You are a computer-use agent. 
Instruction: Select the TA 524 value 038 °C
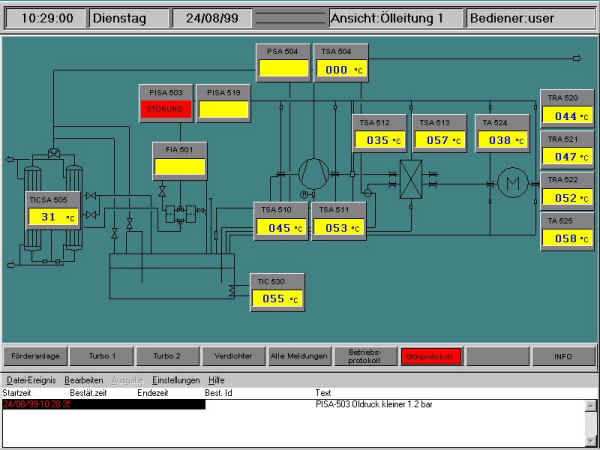502,140
